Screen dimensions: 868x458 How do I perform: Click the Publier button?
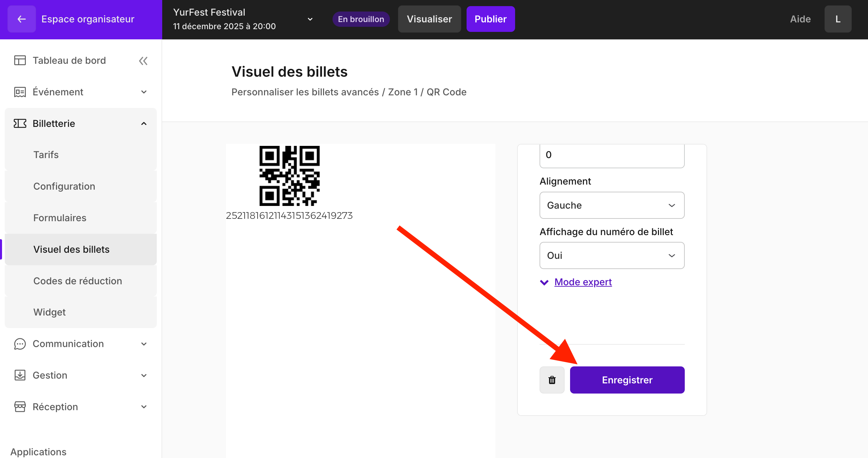pos(490,19)
